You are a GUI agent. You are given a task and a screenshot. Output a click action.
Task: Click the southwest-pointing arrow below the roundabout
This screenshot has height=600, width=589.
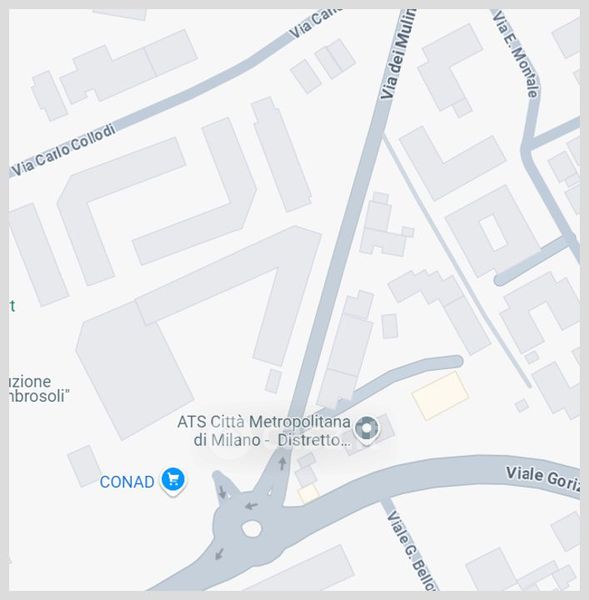[219, 553]
